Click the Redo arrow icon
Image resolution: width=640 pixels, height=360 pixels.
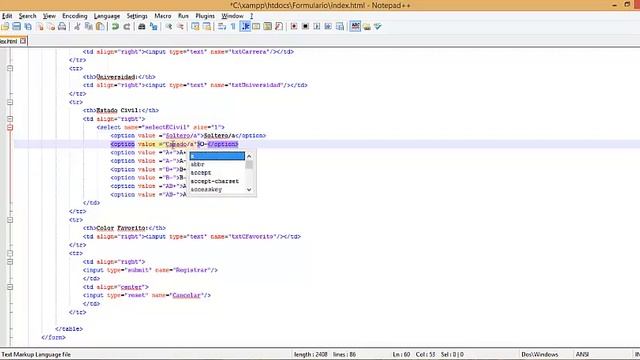(127, 27)
